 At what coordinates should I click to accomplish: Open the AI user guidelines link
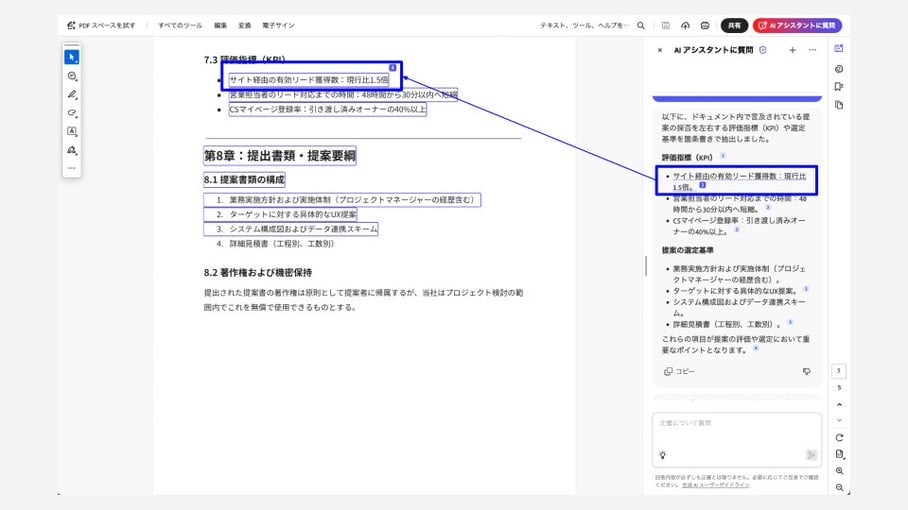tap(716, 484)
